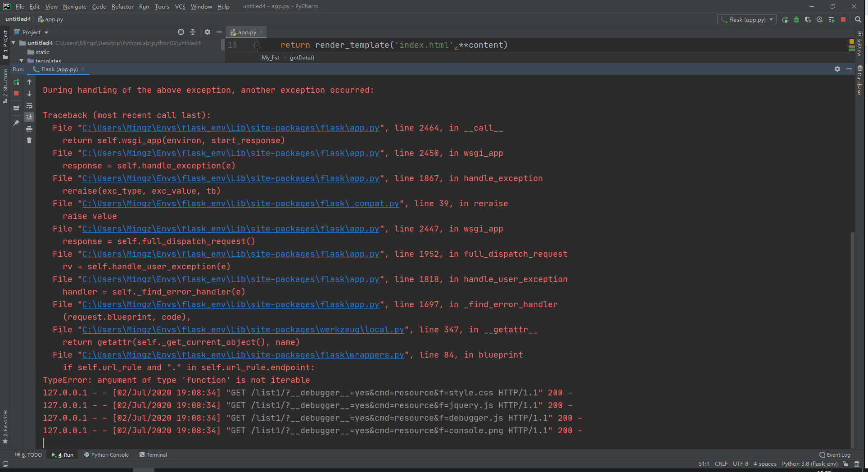Open the Project view dropdown
Image resolution: width=868 pixels, height=472 pixels.
[x=31, y=32]
